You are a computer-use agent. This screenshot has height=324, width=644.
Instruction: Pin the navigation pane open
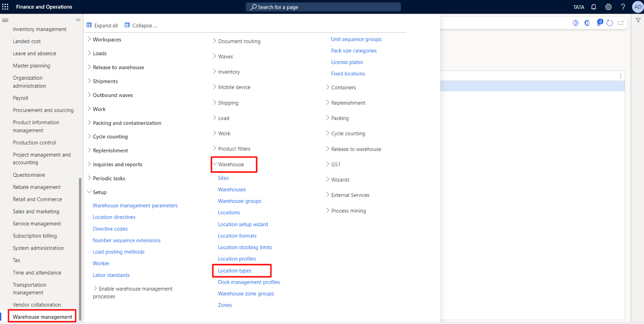[x=78, y=20]
